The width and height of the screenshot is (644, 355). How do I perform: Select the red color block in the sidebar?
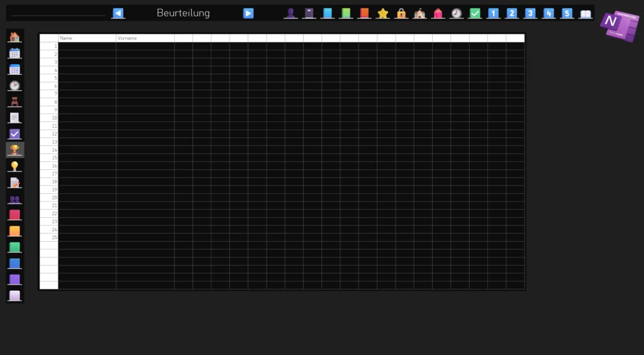15,215
